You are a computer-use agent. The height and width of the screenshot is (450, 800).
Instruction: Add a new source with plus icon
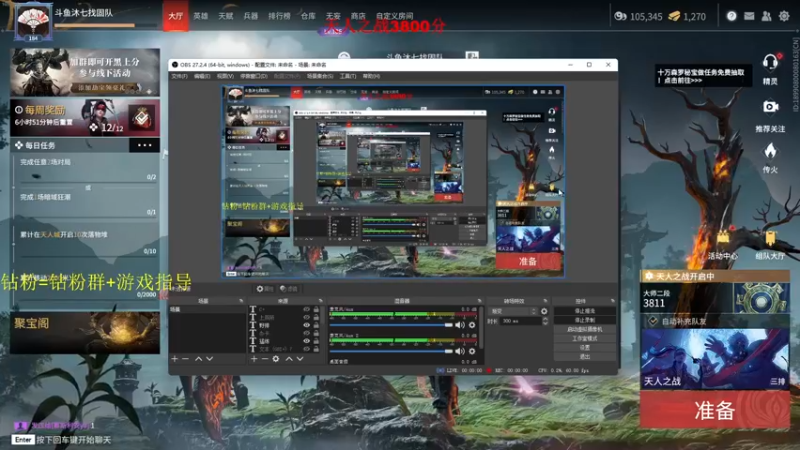coord(254,359)
